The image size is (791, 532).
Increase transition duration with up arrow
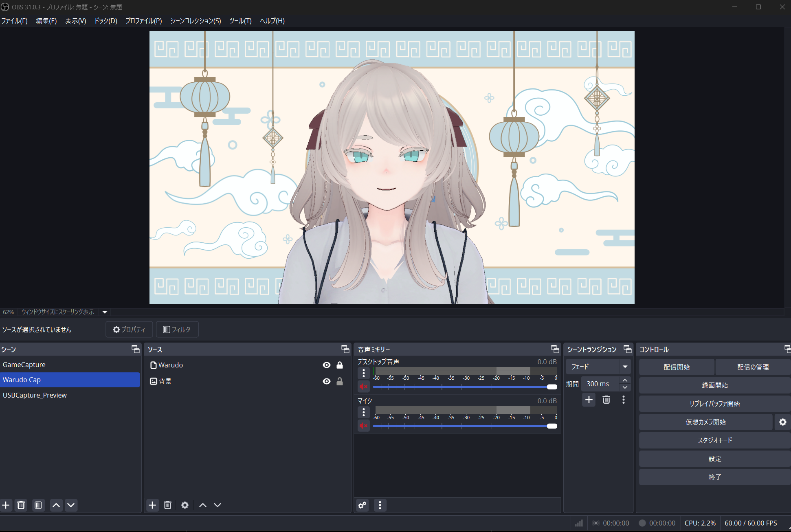tap(625, 380)
